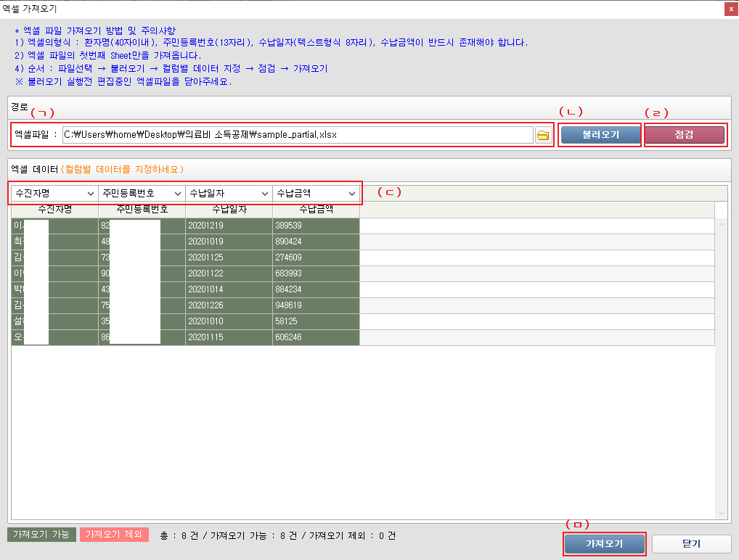
Task: Expand the 수납금액 column dropdown
Action: 316,194
